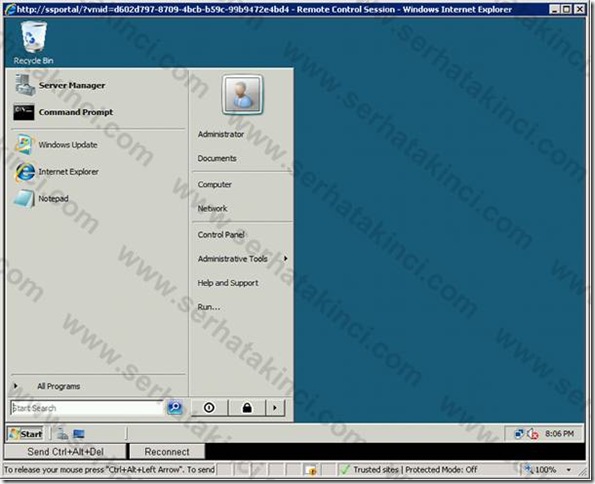The image size is (595, 484).
Task: Open Windows Update from Start menu
Action: coord(56,145)
